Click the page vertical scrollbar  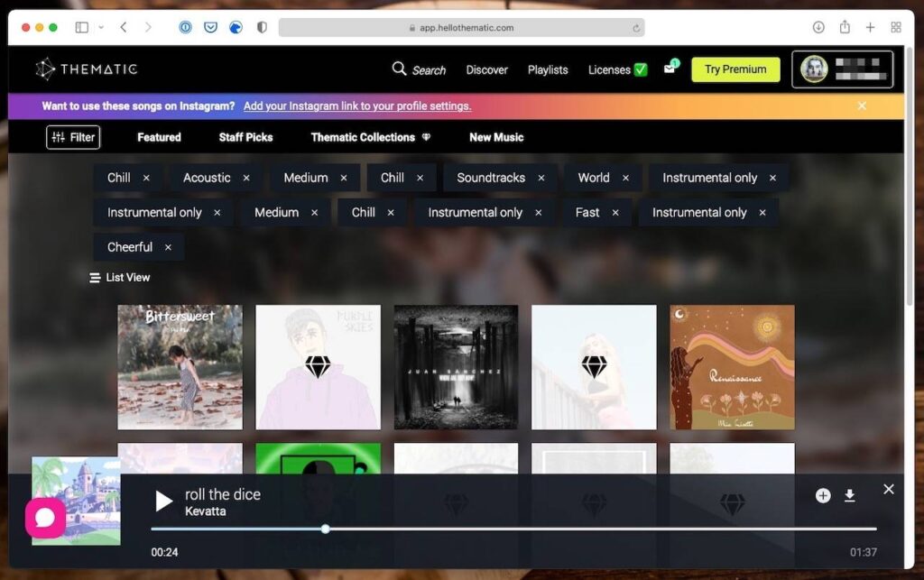point(910,177)
